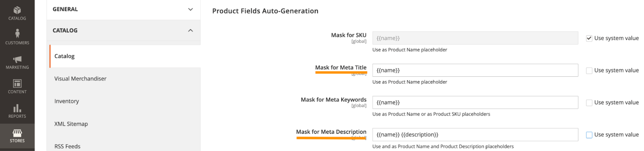This screenshot has height=151, width=644.
Task: Check Use system value for Meta Keywords
Action: click(x=589, y=103)
